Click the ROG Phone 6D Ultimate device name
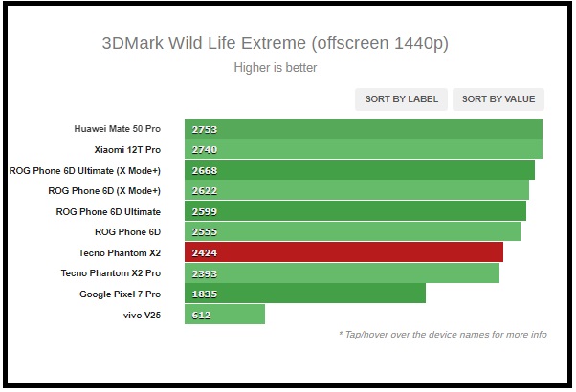The image size is (576, 392). pyautogui.click(x=108, y=211)
